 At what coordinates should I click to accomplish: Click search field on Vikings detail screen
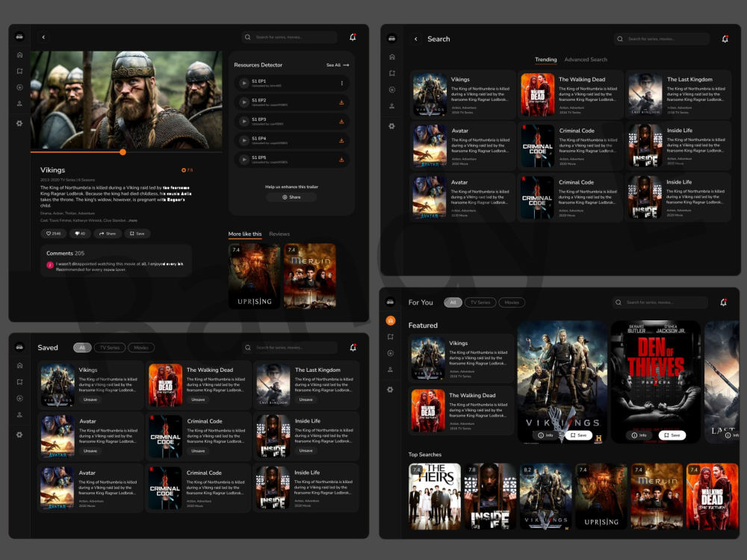[x=289, y=37]
